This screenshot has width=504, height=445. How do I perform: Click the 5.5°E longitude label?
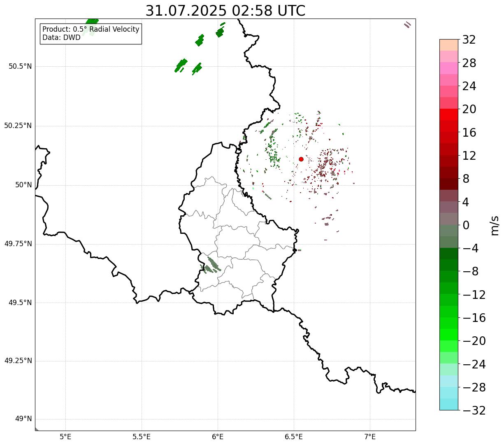142,437
